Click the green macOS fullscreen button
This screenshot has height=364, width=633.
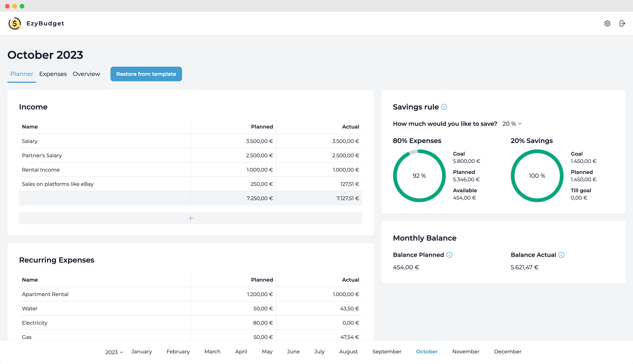point(22,6)
